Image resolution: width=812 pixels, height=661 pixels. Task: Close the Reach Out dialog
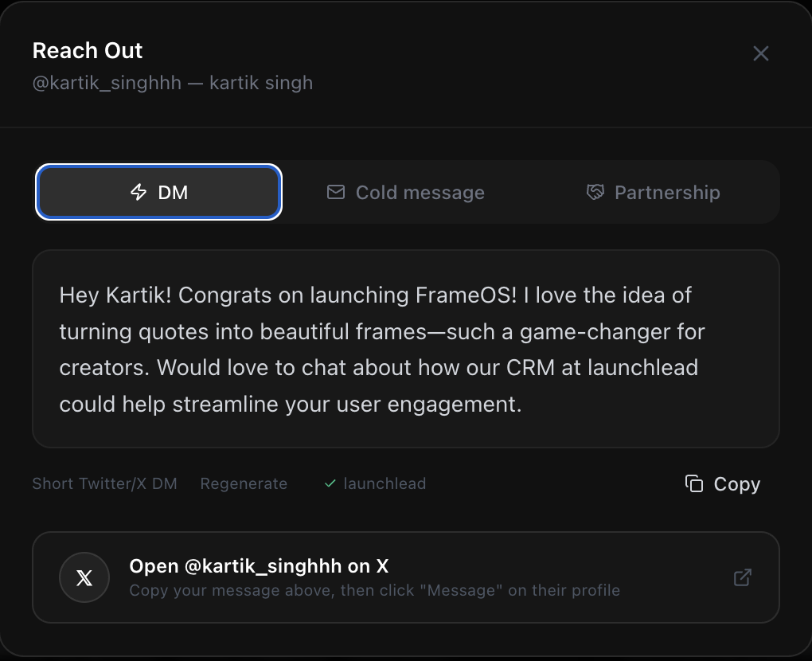761,53
